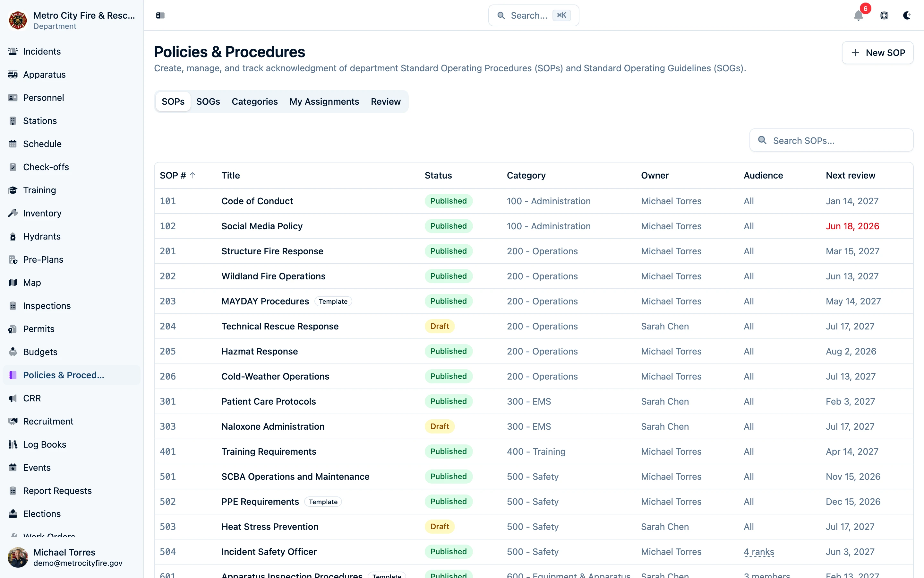The width and height of the screenshot is (924, 578).
Task: Open the Training graduation cap icon
Action: (x=13, y=190)
